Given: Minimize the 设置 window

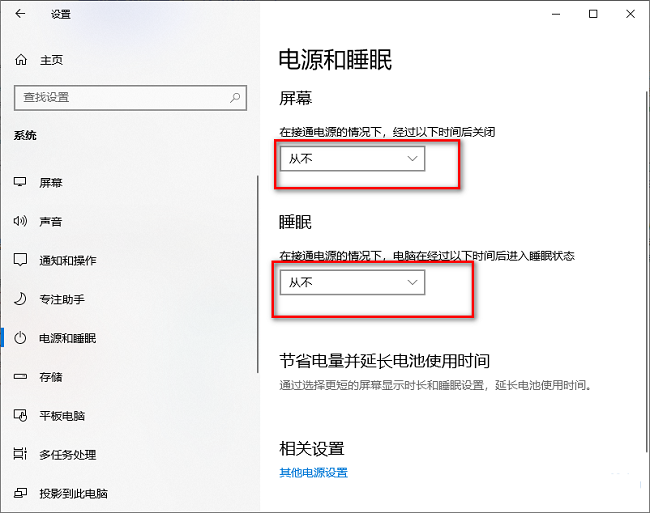Looking at the screenshot, I should coord(556,14).
